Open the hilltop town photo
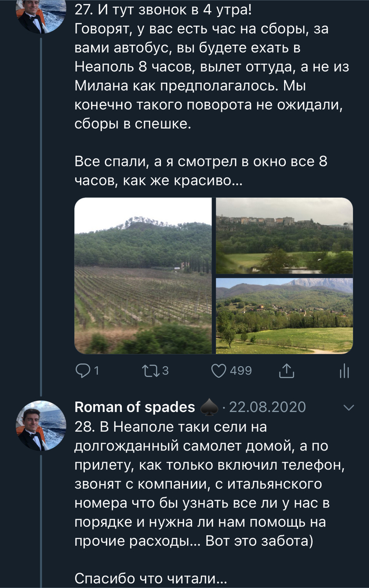The width and height of the screenshot is (369, 588). pyautogui.click(x=285, y=236)
